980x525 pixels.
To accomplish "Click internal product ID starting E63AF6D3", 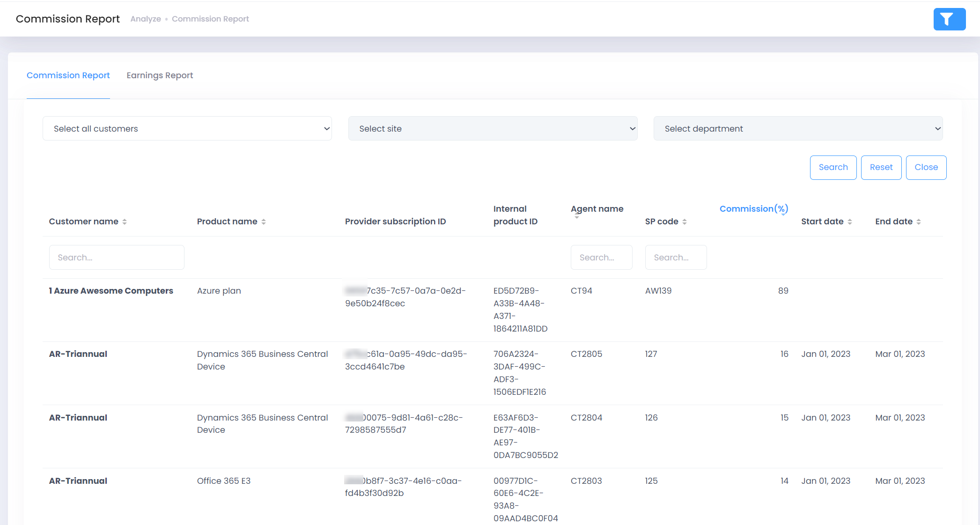I will point(526,436).
